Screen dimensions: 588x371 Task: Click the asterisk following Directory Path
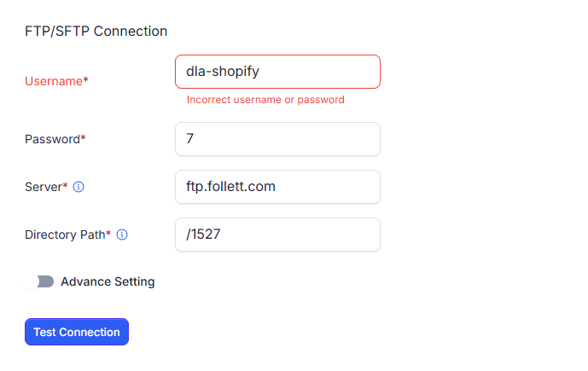[x=108, y=234]
